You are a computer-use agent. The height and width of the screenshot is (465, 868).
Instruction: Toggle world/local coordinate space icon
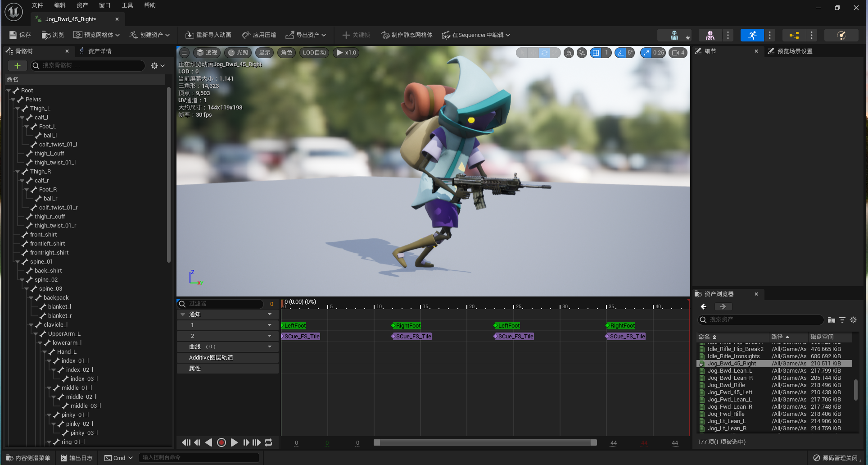coord(569,53)
